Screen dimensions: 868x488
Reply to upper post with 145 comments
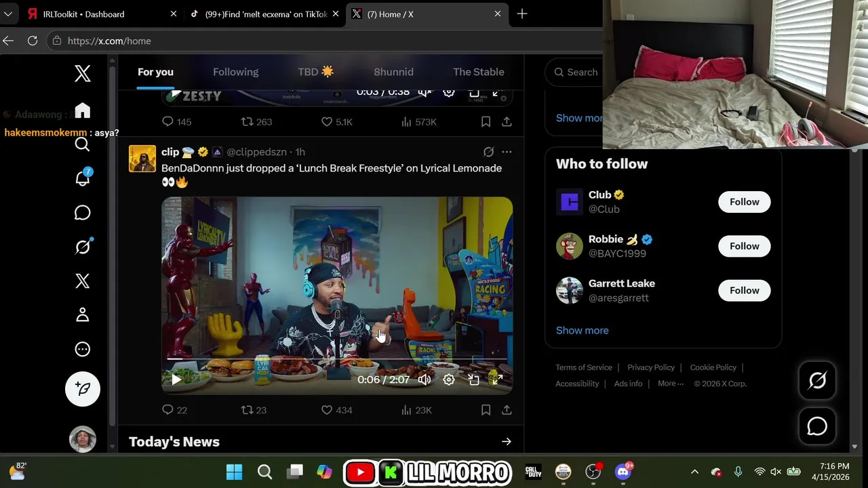click(176, 122)
